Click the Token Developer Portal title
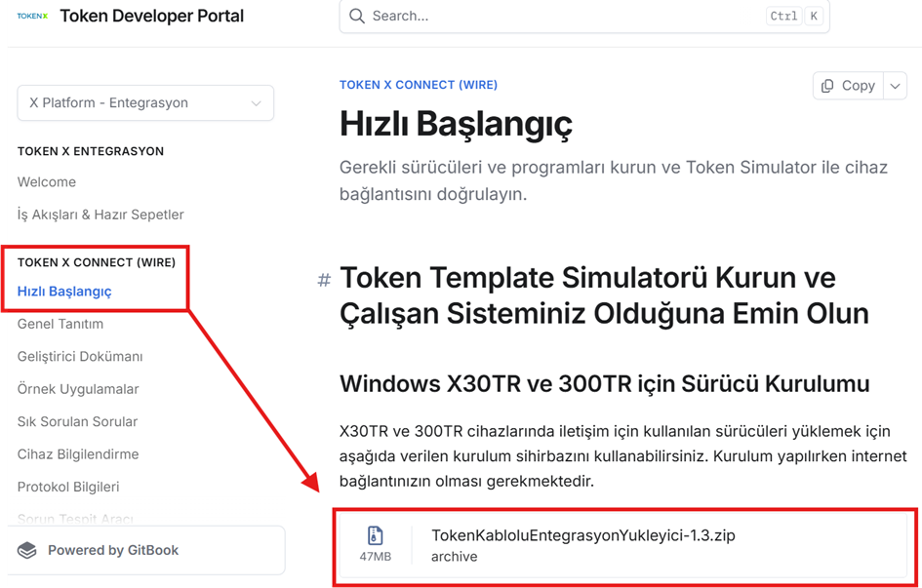922x588 pixels. (152, 16)
